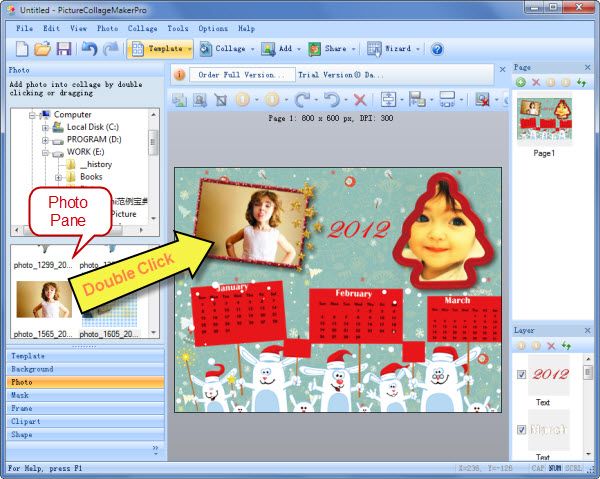Screen dimensions: 600x479
Task: Click the Layer panel vertical scrollbar thumb
Action: [588, 372]
